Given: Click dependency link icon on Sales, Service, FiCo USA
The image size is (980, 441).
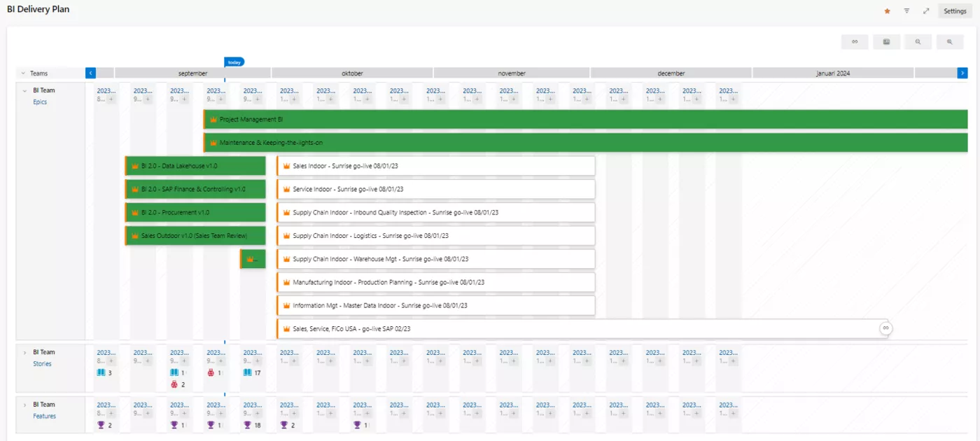Looking at the screenshot, I should (885, 328).
